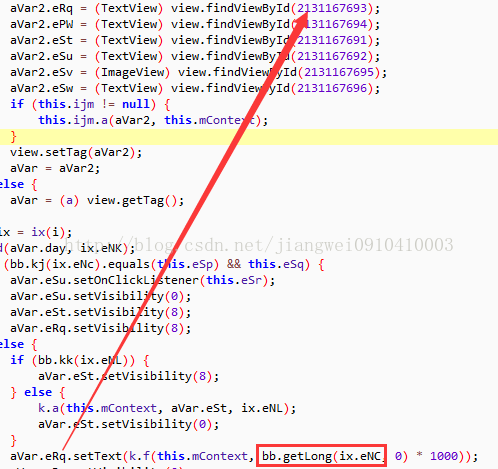Click the 'bb.kj(ix.eNc).equals(this.eSp)' condition line
The image size is (498, 469).
[x=164, y=264]
